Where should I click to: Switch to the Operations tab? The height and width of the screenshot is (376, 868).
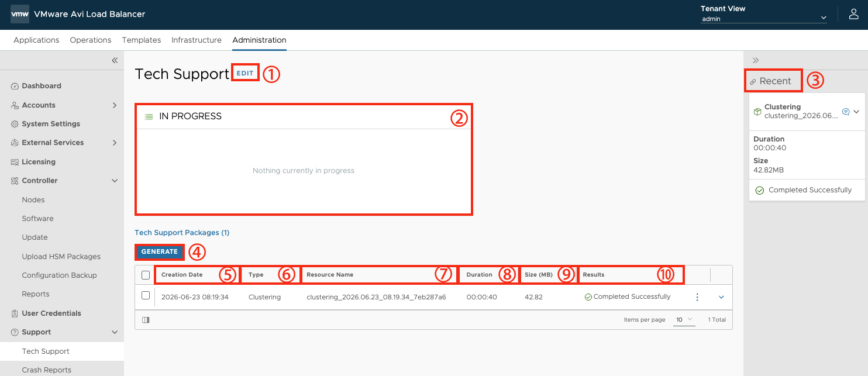[x=91, y=40]
